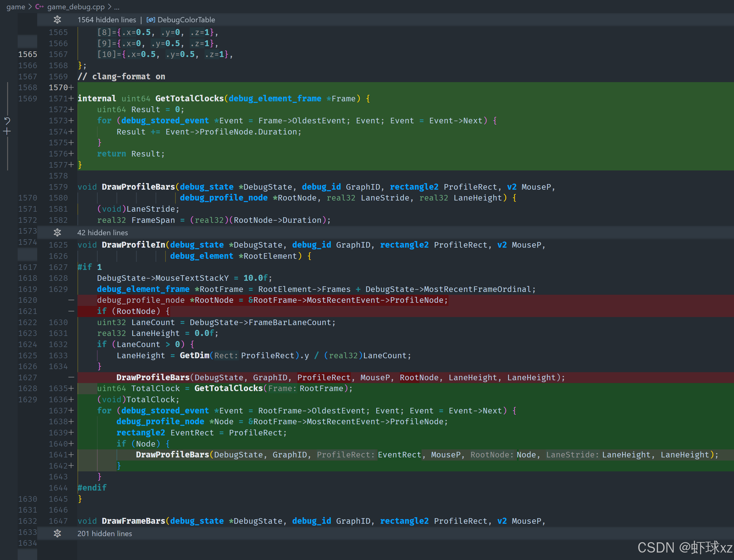The width and height of the screenshot is (734, 560).
Task: Click the '201 hidden lines' label
Action: click(105, 533)
